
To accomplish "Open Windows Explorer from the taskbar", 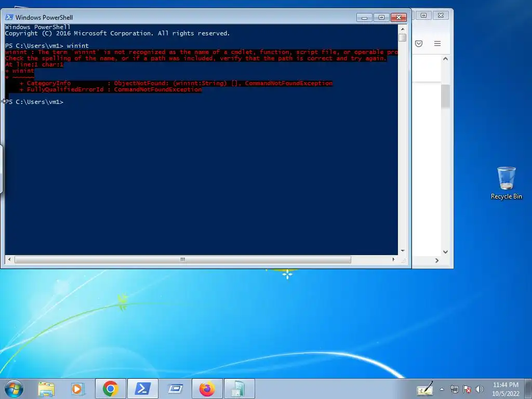I will tap(46, 389).
